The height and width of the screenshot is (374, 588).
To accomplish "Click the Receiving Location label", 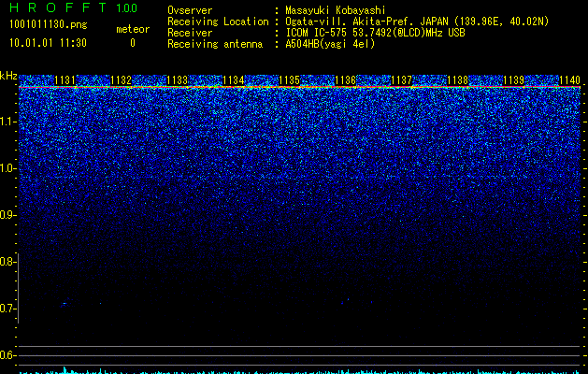I will [x=218, y=22].
